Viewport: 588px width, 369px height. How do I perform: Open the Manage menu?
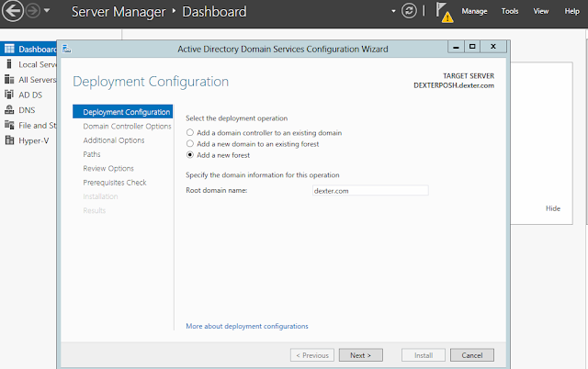(474, 11)
